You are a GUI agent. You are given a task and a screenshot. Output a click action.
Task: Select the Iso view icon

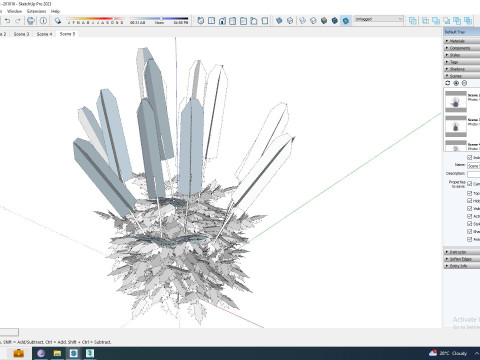point(201,21)
